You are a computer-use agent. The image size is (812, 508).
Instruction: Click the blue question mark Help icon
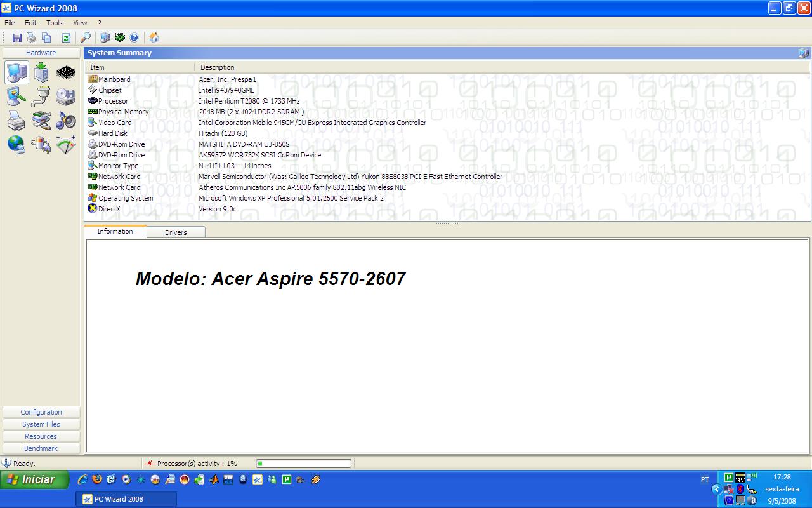pos(134,38)
